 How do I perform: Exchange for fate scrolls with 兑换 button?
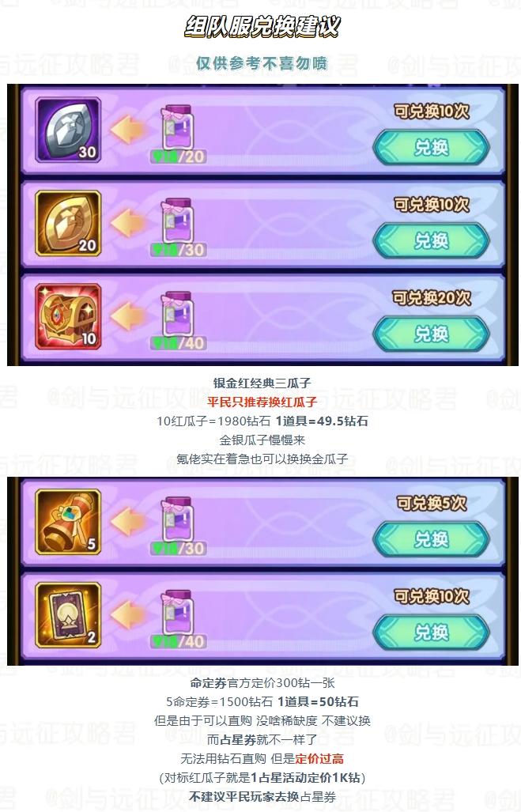point(431,539)
